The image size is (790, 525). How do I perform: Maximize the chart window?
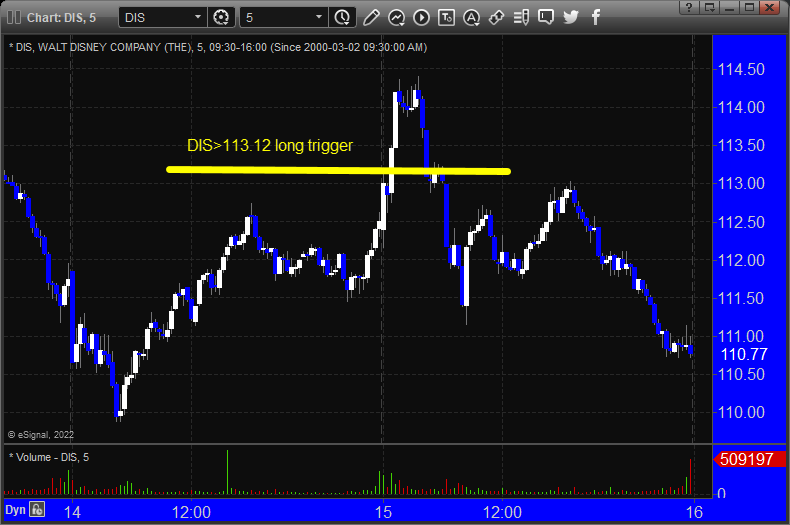coord(749,7)
